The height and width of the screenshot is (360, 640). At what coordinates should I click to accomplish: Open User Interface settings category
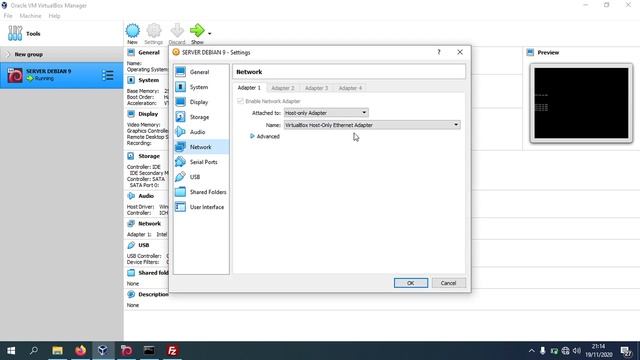[201, 207]
